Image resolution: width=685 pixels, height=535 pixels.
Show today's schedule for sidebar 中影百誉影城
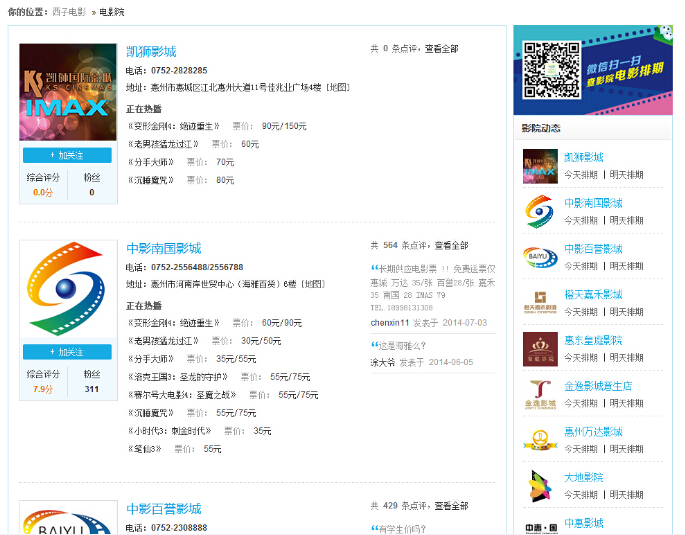click(581, 266)
